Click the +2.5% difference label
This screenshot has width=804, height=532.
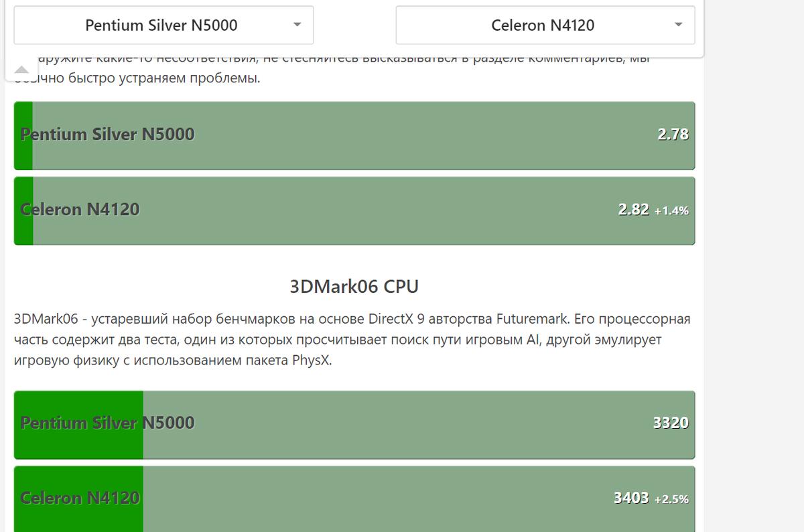671,499
